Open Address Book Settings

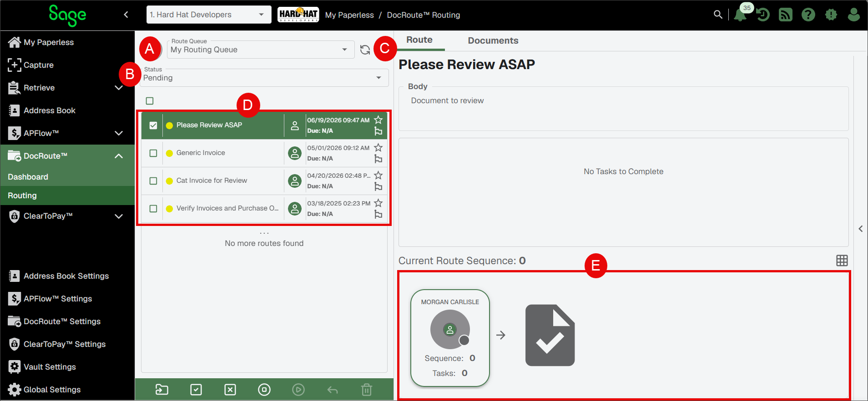(67, 276)
